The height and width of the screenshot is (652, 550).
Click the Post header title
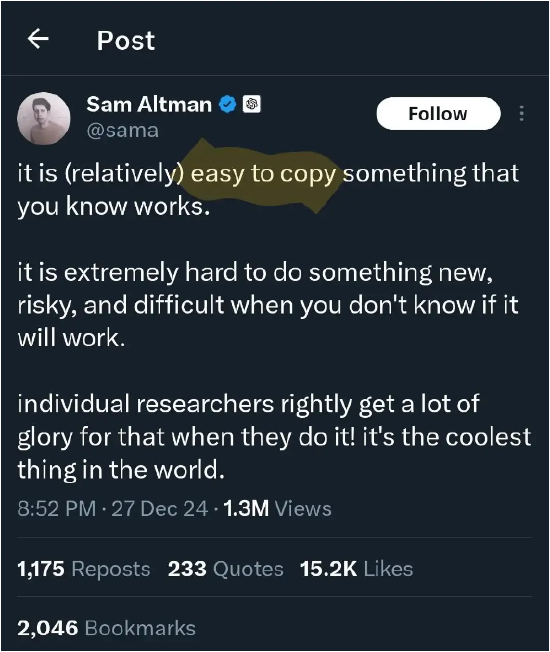click(x=126, y=40)
